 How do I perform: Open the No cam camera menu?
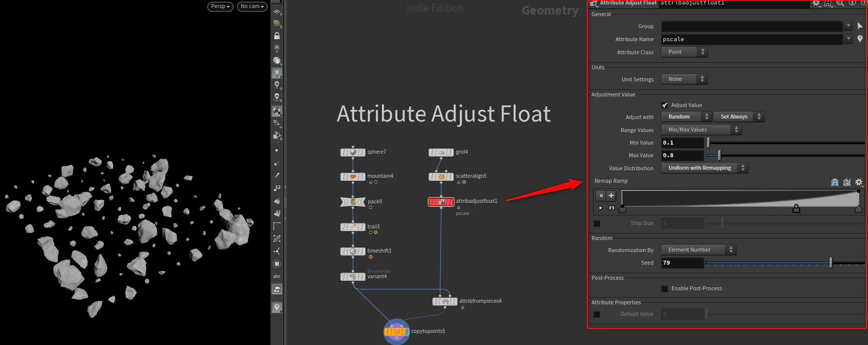252,7
